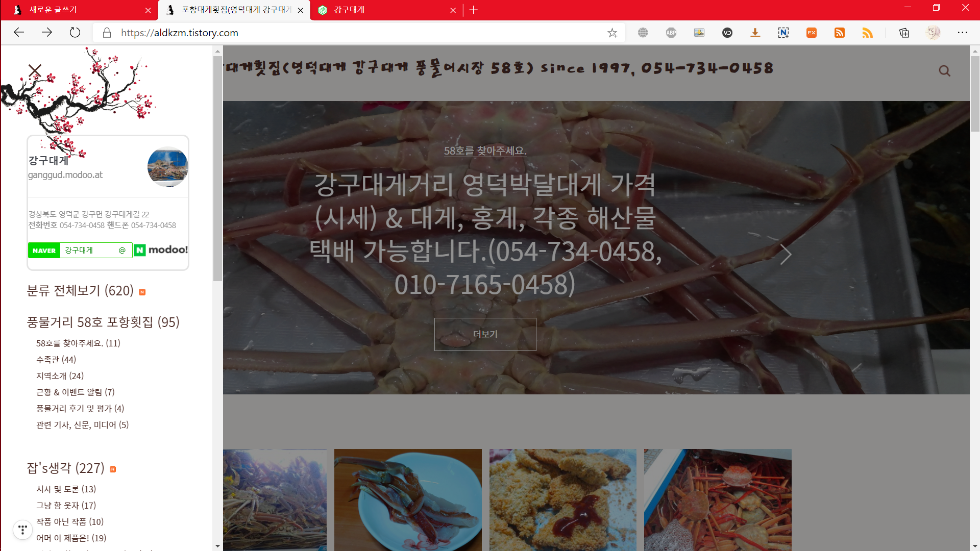Click the fried food post thumbnail
The height and width of the screenshot is (551, 980).
click(562, 499)
